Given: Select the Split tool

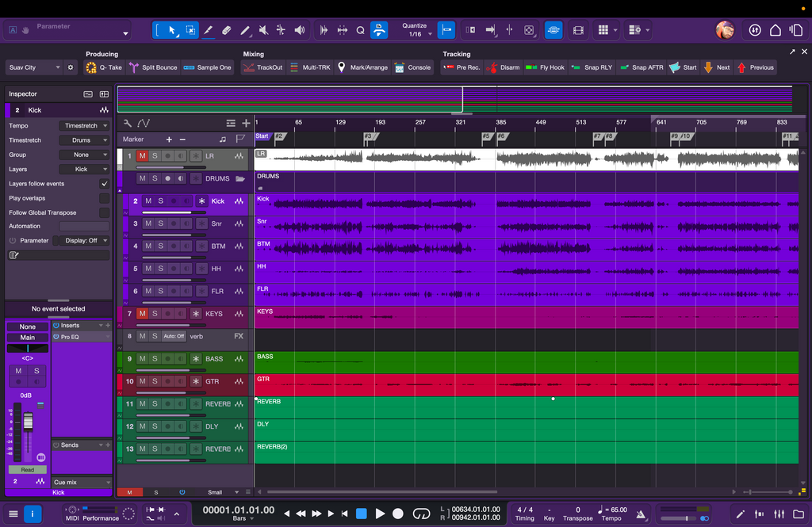Looking at the screenshot, I should 209,29.
